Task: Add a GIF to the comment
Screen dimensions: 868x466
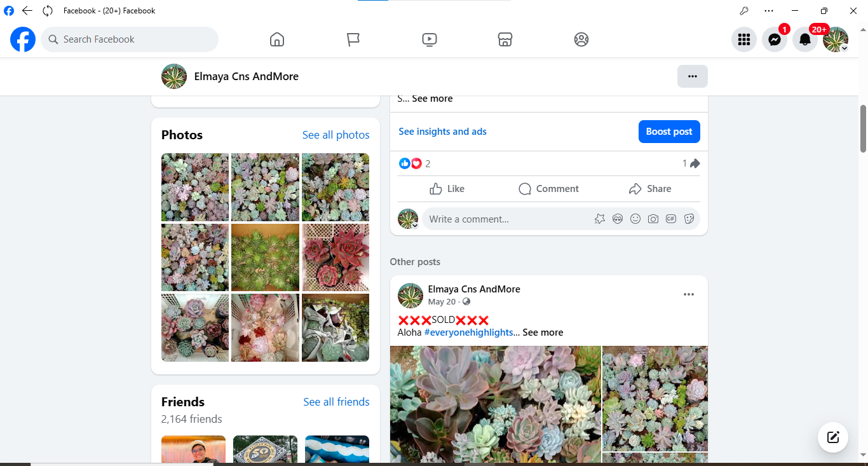Action: tap(671, 219)
